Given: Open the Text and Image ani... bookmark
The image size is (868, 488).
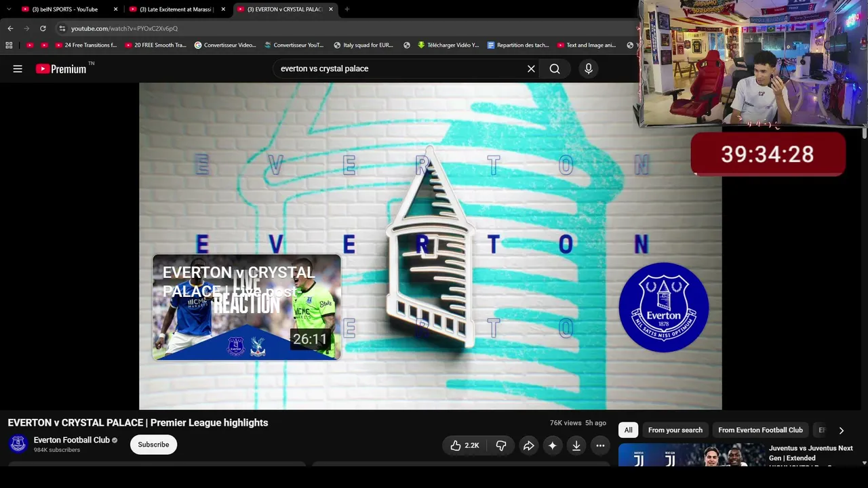Looking at the screenshot, I should [x=587, y=45].
